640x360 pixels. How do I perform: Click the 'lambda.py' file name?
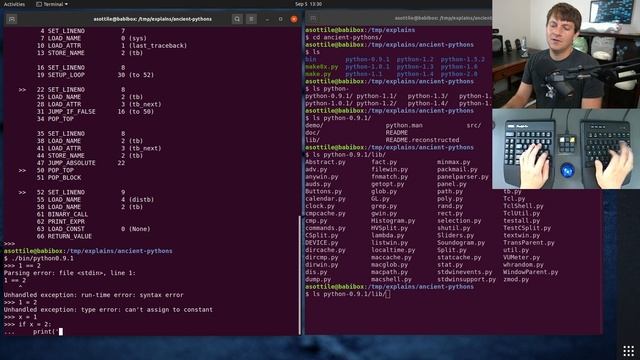pos(387,236)
